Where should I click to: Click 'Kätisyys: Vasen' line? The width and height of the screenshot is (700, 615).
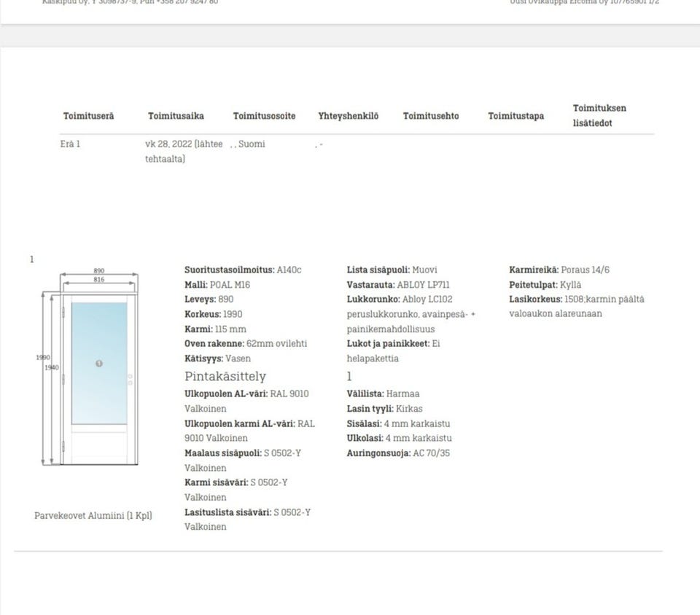217,359
